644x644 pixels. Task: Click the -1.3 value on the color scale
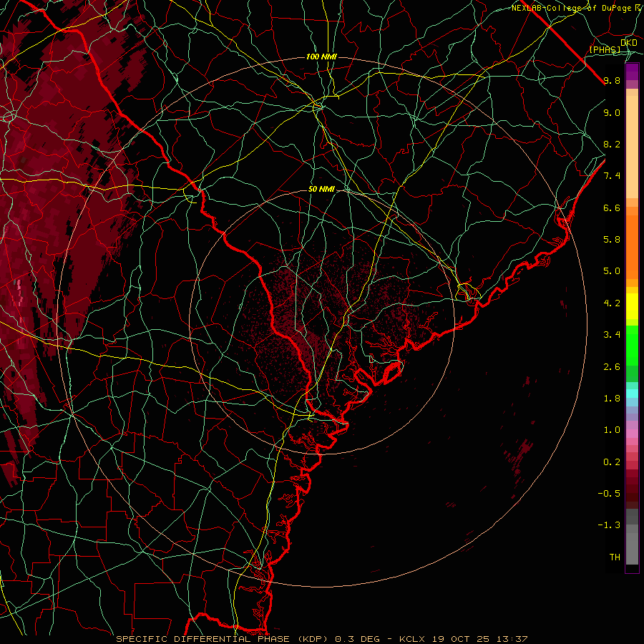(609, 525)
